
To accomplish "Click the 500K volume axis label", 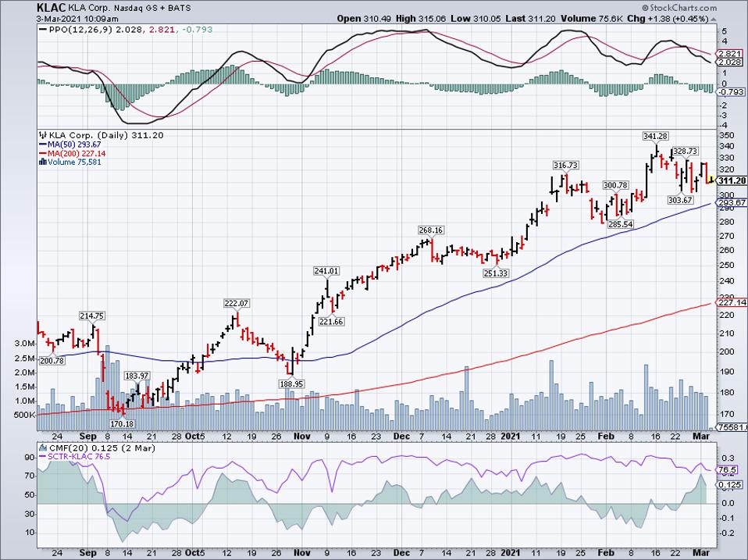I will pyautogui.click(x=25, y=415).
